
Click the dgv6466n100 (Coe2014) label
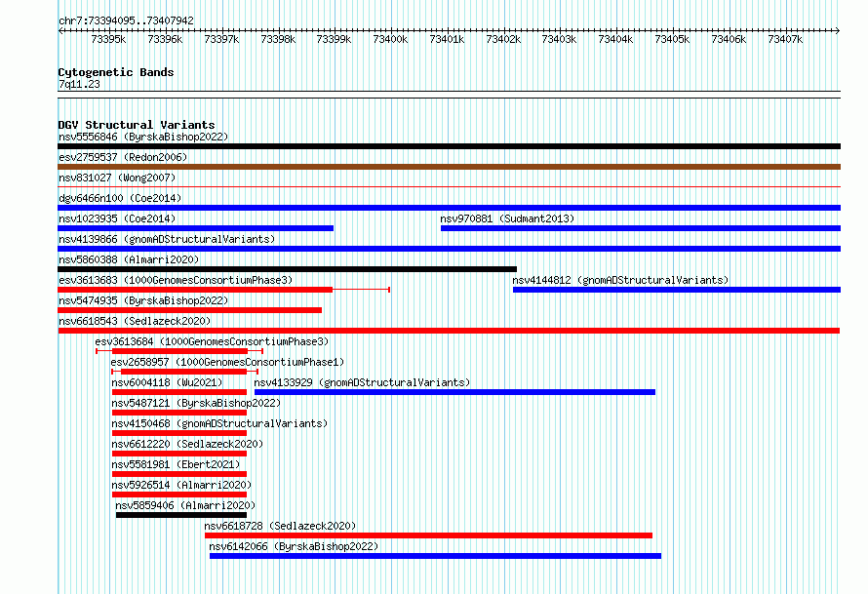point(120,198)
